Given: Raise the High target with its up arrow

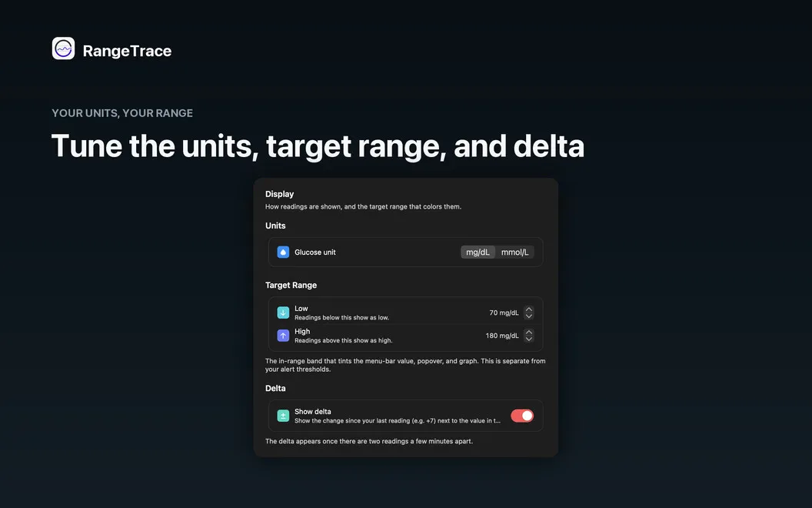Looking at the screenshot, I should click(529, 332).
